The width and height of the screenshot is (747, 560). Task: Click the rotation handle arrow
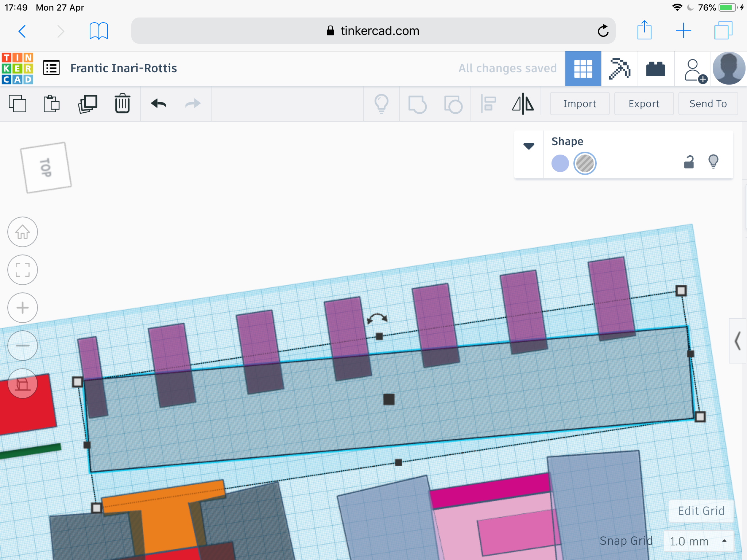(x=377, y=318)
